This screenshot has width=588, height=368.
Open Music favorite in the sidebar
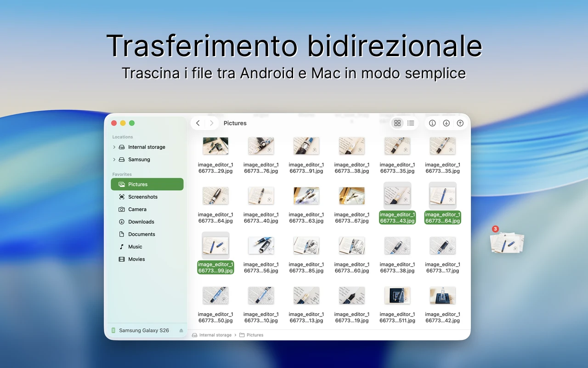click(147, 247)
